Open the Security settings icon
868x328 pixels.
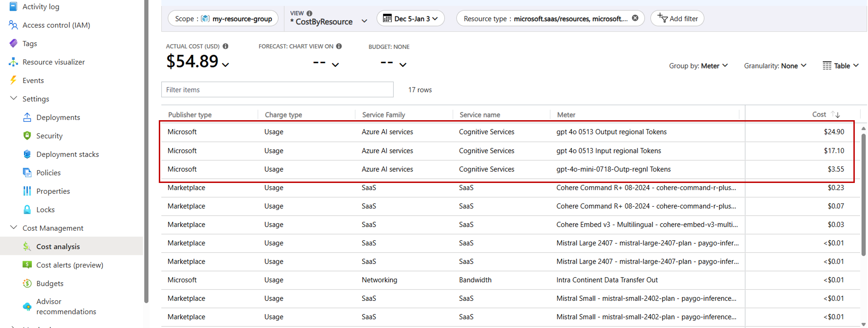pyautogui.click(x=27, y=136)
